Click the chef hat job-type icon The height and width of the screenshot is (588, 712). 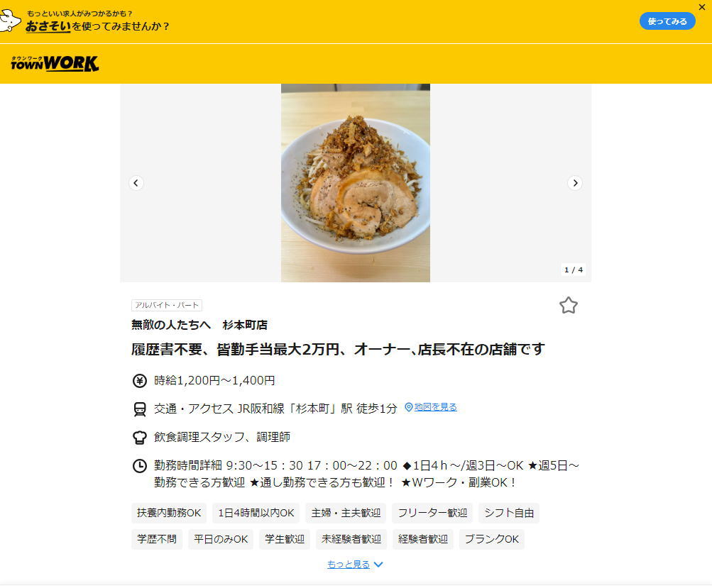139,438
